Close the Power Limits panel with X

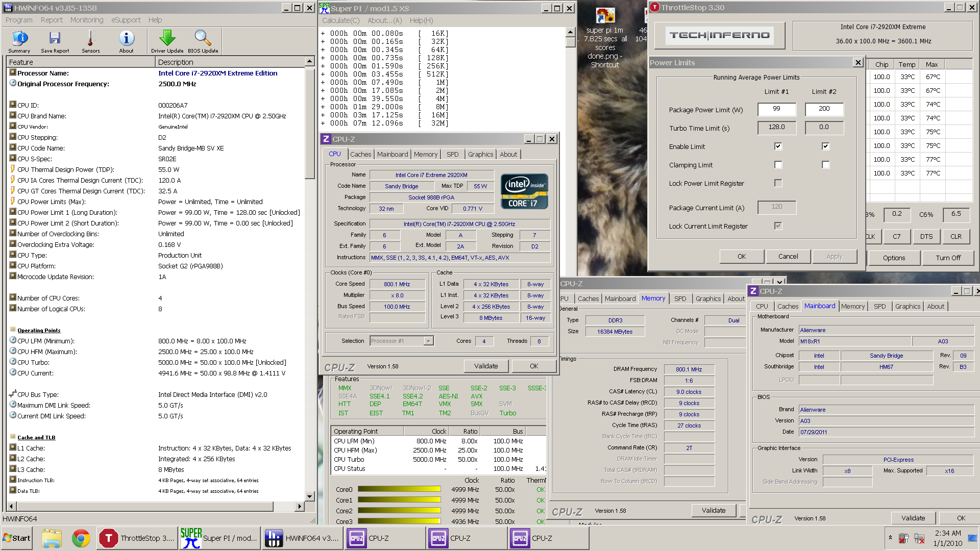(x=858, y=62)
